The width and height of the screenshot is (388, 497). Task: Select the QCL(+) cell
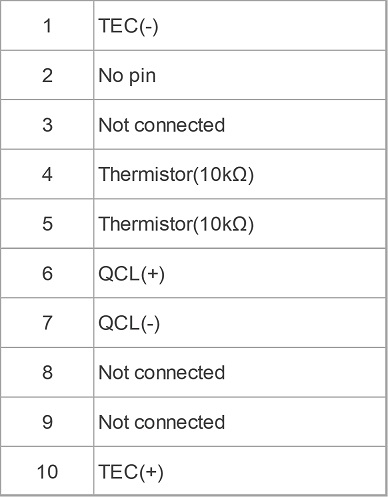click(240, 273)
